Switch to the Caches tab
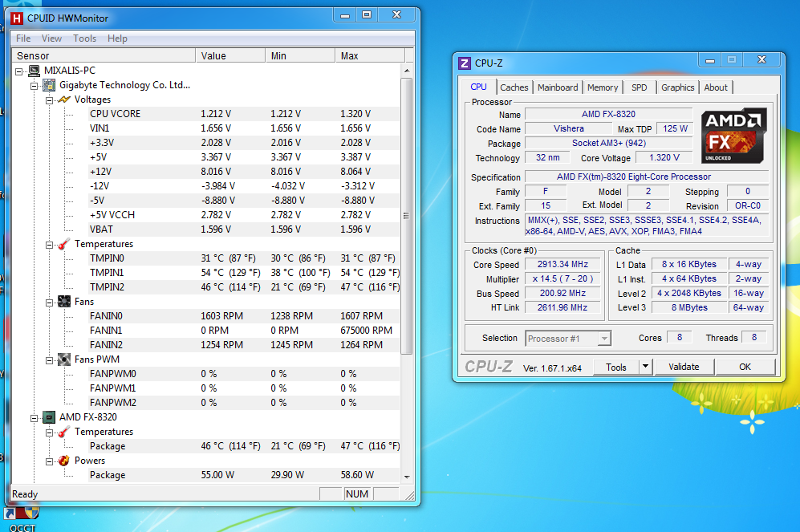The width and height of the screenshot is (800, 532). [x=514, y=87]
